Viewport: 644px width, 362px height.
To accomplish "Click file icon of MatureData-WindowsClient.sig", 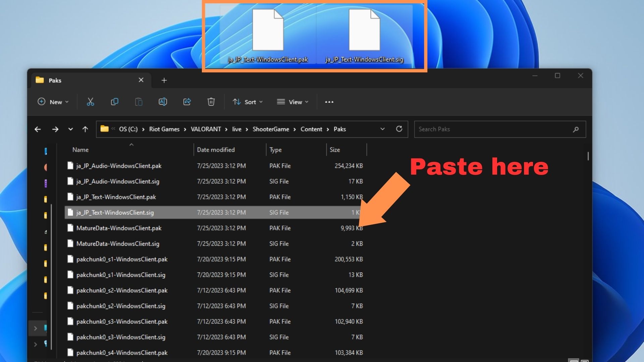I will pyautogui.click(x=70, y=244).
